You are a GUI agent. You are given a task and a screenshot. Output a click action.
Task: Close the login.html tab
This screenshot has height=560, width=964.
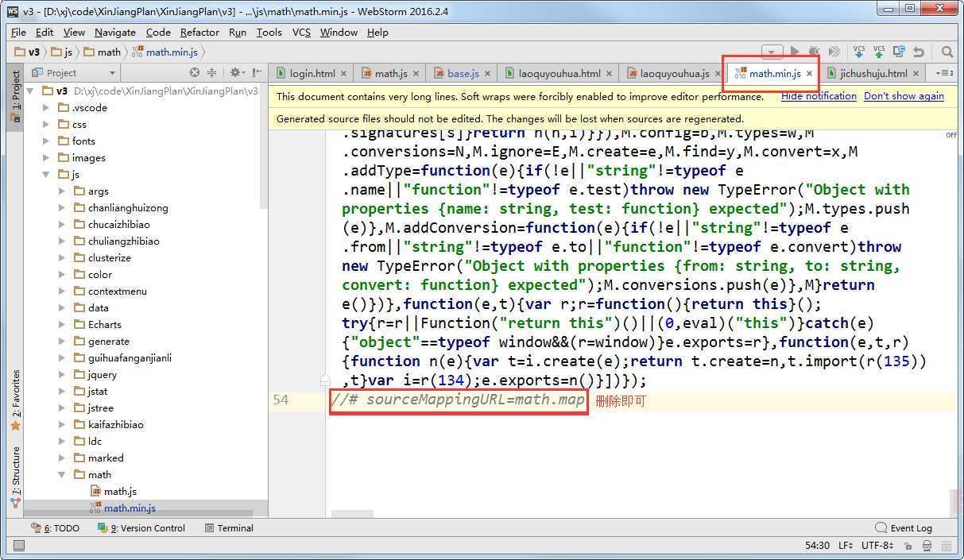pos(343,73)
